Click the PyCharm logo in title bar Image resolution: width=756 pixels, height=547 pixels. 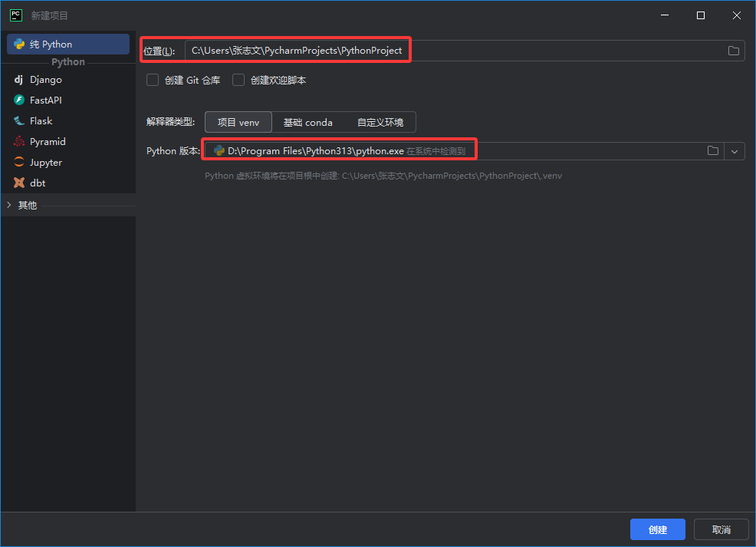(x=16, y=15)
